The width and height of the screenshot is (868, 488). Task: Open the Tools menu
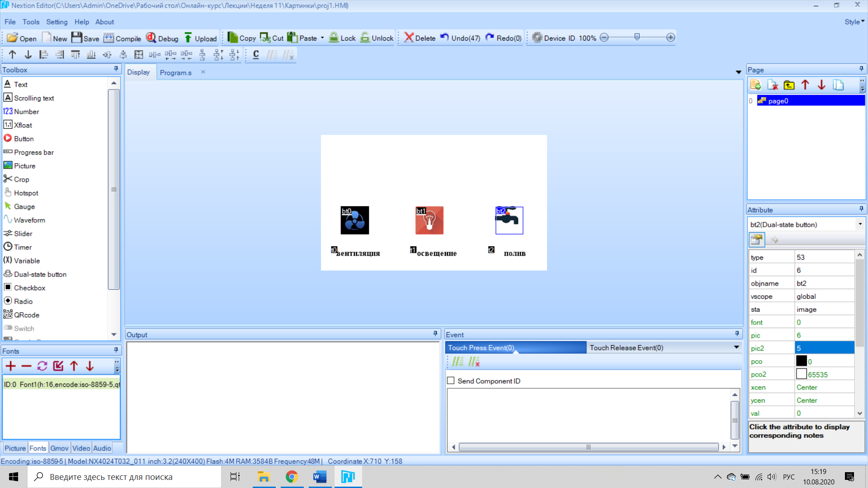31,22
